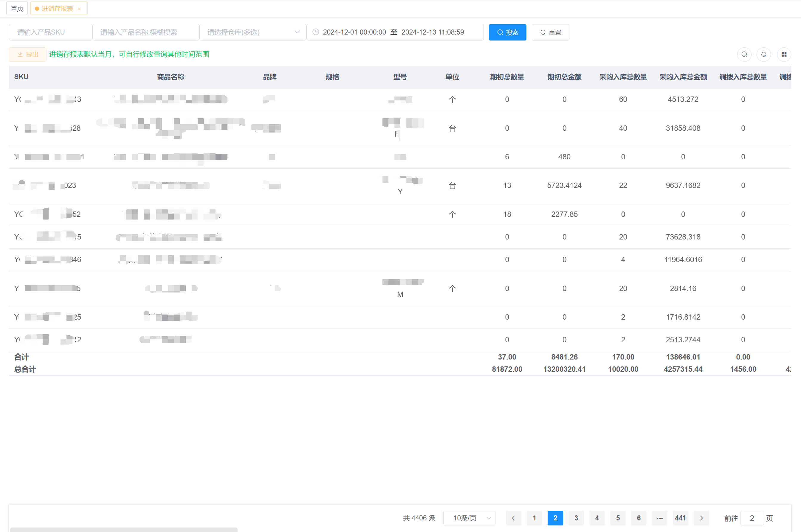Click the circular refresh icon above the table

point(764,54)
